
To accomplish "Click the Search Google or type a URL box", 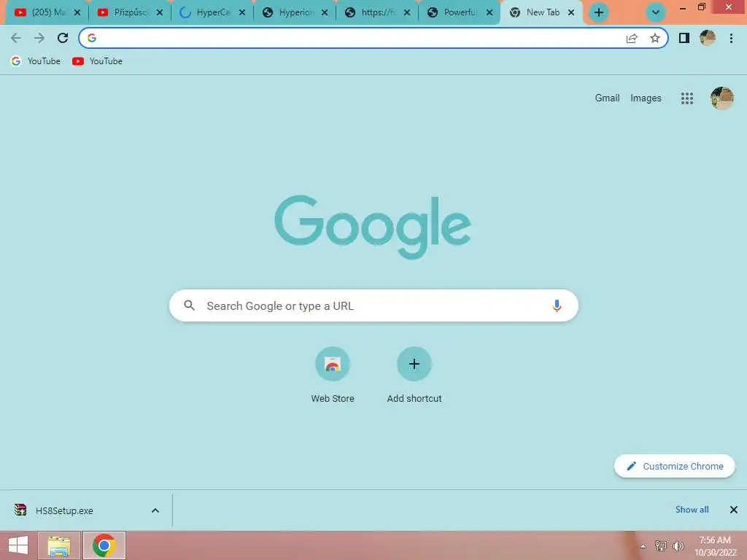I will (x=373, y=306).
